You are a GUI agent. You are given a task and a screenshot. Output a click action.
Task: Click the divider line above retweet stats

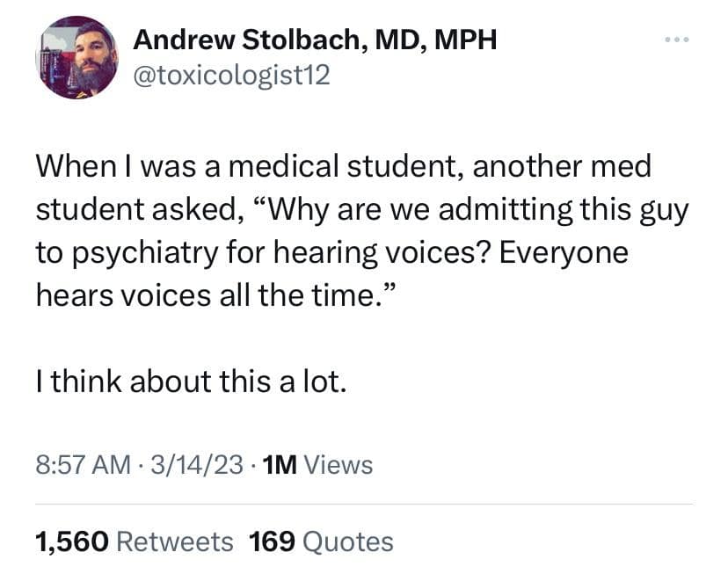[364, 504]
